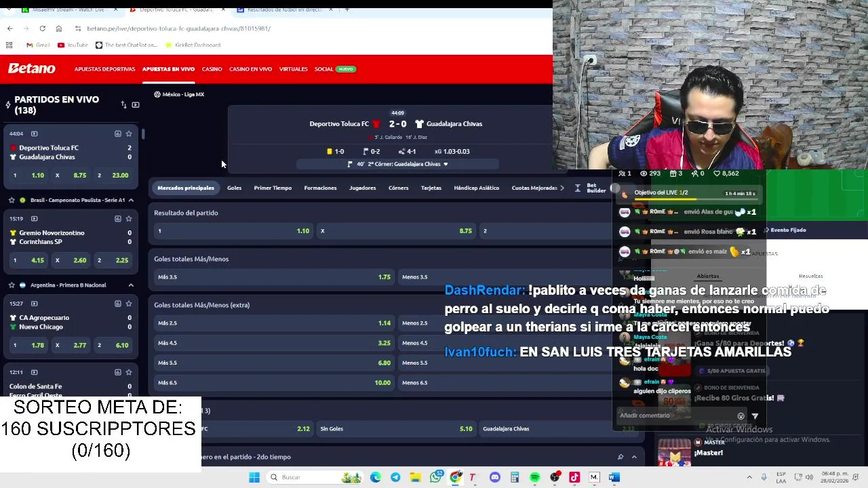Viewport: 868px width, 488px height.
Task: Collapse Brasil Campeonato Paulista section
Action: pos(131,200)
